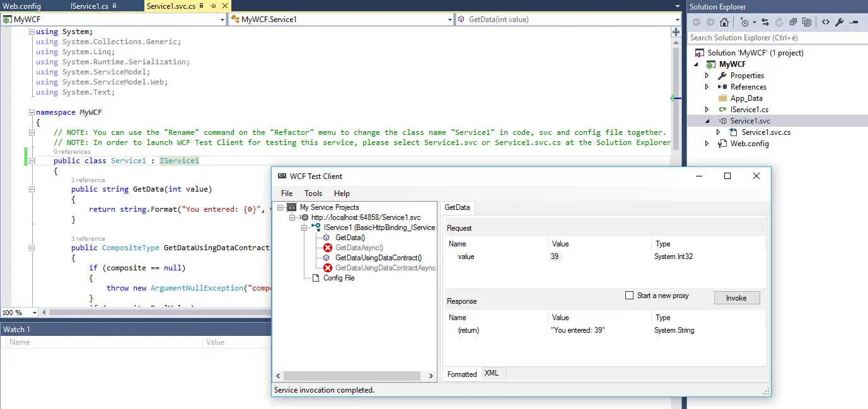Enable the Start a new proxy checkbox

pos(629,296)
